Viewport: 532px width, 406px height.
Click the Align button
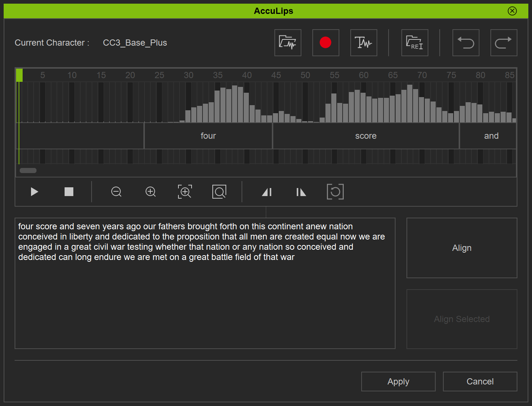pyautogui.click(x=462, y=248)
